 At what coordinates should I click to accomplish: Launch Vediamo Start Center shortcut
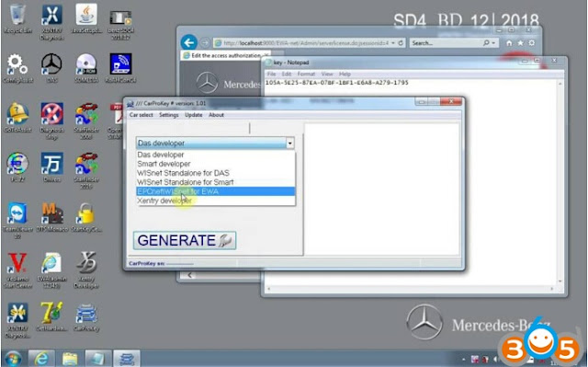[x=17, y=270]
